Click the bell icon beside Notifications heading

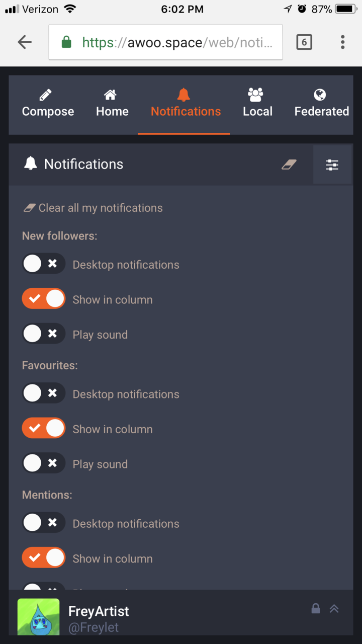pyautogui.click(x=31, y=164)
